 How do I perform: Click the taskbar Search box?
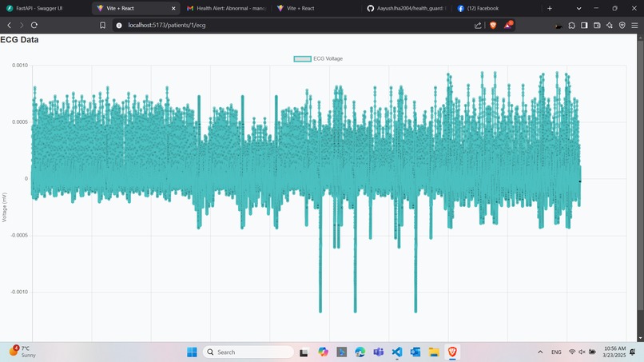[x=248, y=352]
